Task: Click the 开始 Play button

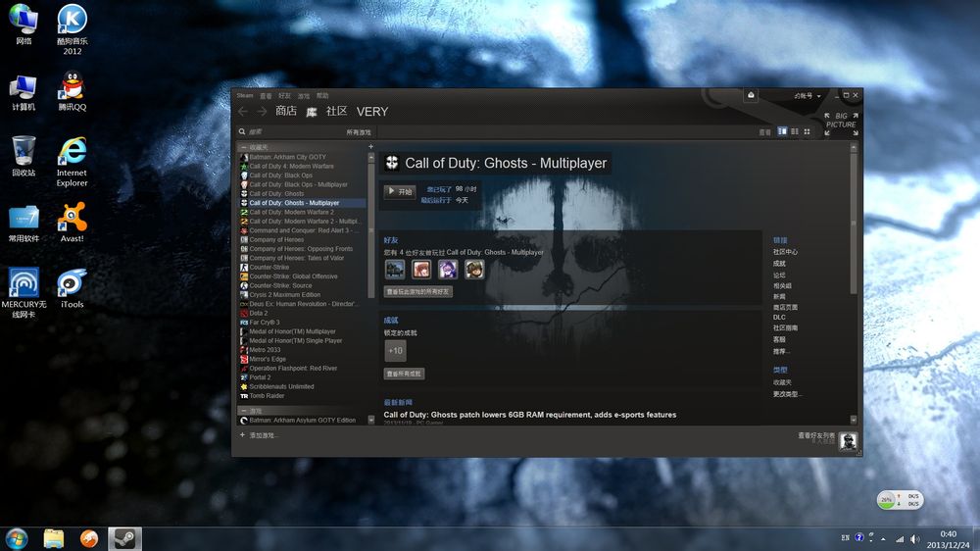Action: (400, 191)
